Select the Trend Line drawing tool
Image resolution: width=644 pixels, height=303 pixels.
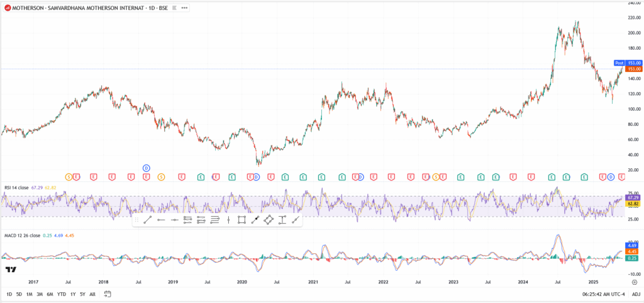147,220
